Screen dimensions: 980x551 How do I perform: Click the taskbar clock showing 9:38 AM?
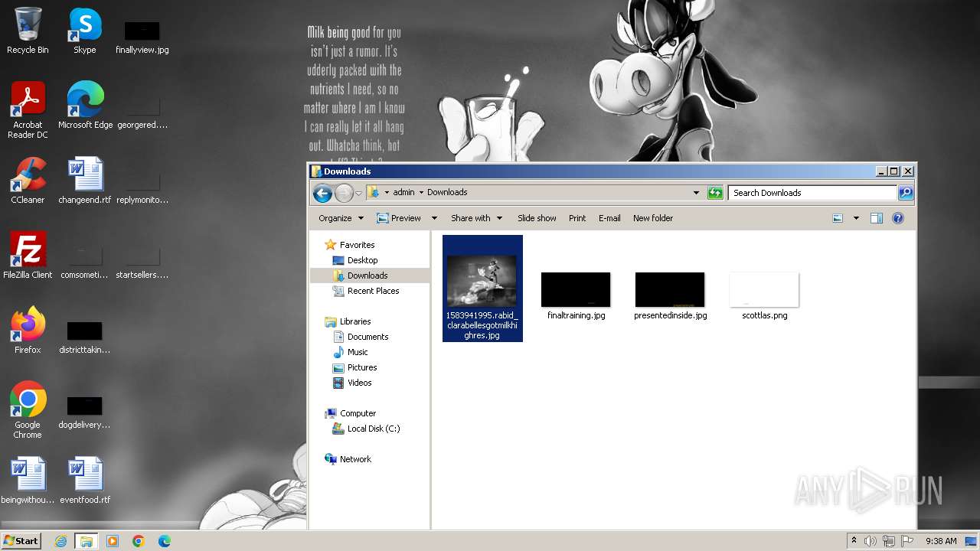click(940, 541)
